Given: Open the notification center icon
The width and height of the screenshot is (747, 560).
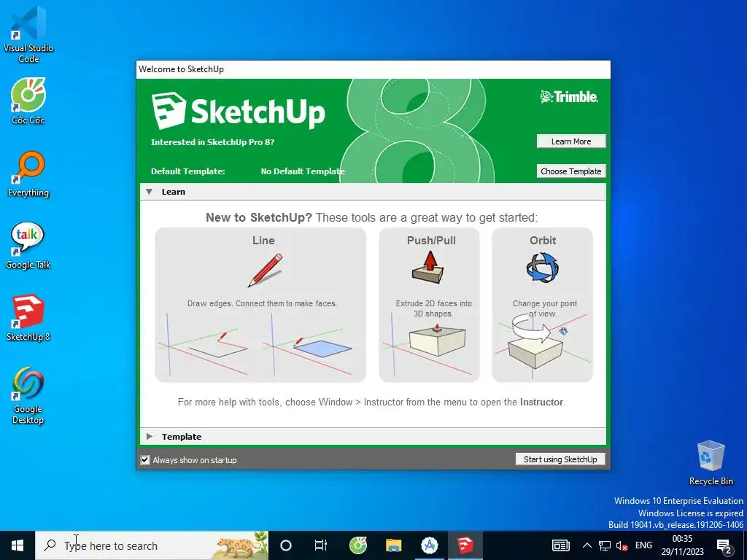Looking at the screenshot, I should [724, 546].
